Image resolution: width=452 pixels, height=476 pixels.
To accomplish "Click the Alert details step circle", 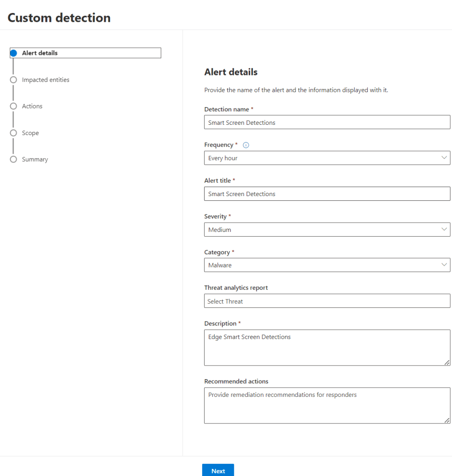I will 14,53.
